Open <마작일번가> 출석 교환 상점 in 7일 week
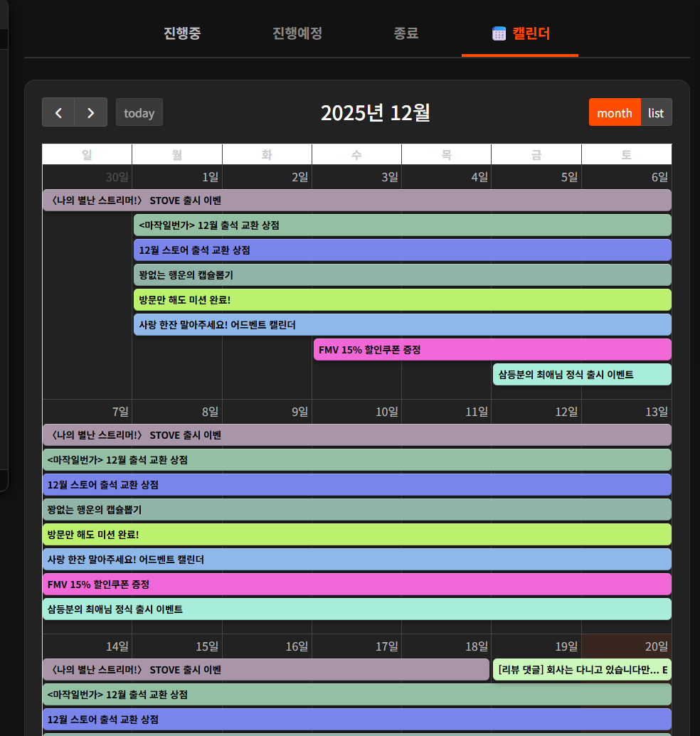Screen dimensions: 700x736 [x=356, y=459]
